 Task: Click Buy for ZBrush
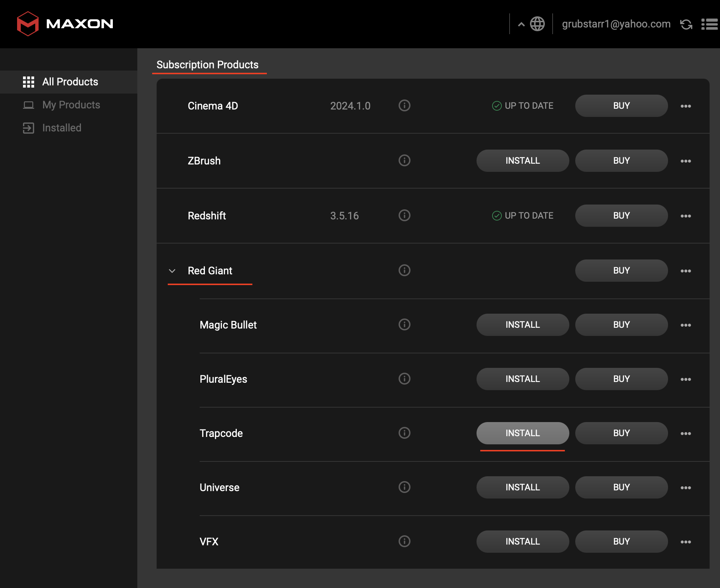621,161
